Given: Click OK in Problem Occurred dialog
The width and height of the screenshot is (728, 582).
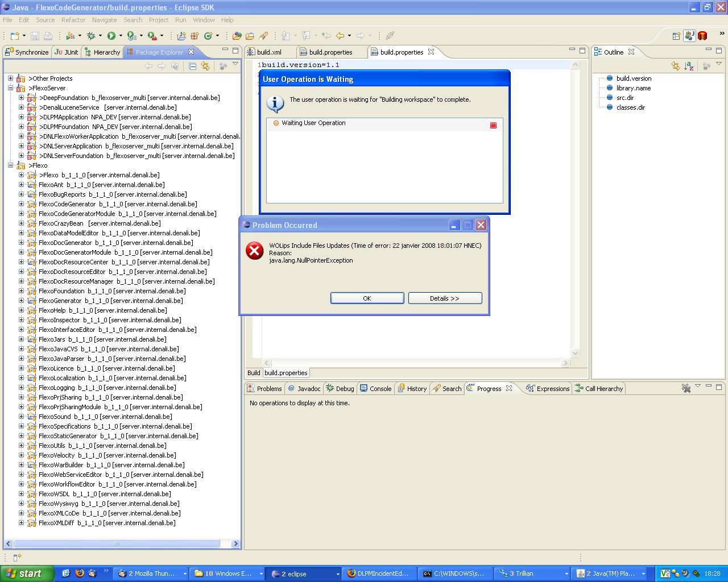Looking at the screenshot, I should (x=367, y=298).
